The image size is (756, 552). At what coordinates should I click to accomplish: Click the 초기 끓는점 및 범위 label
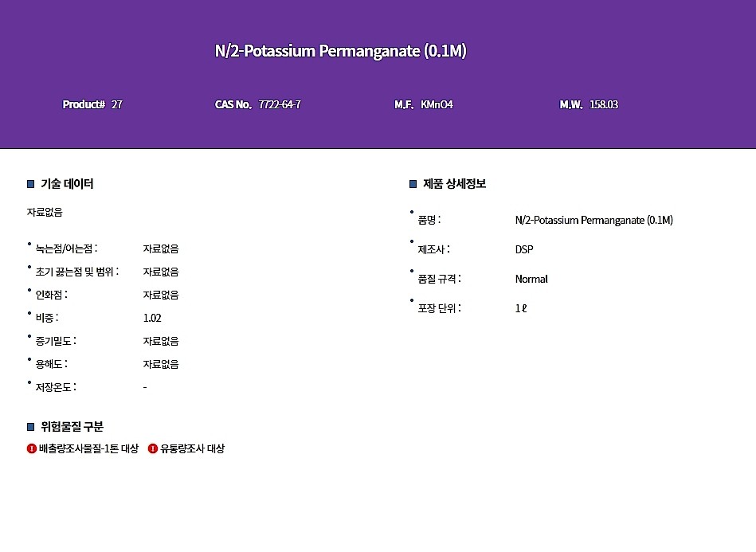pos(76,272)
